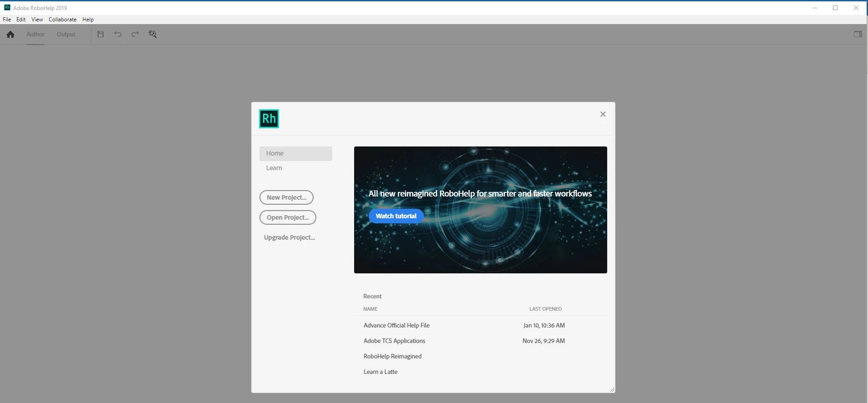This screenshot has height=403, width=868.
Task: Maximize the RoboHelp window
Action: [x=835, y=8]
